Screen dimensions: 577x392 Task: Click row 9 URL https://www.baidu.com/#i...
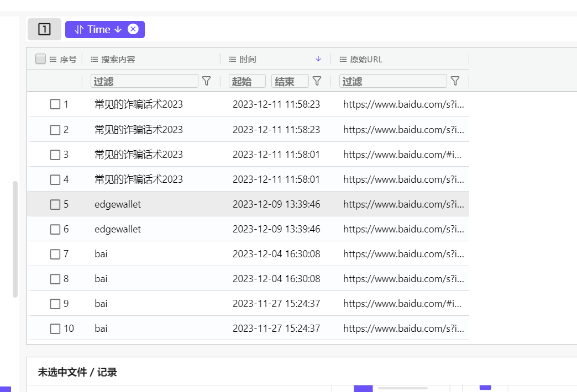(402, 304)
